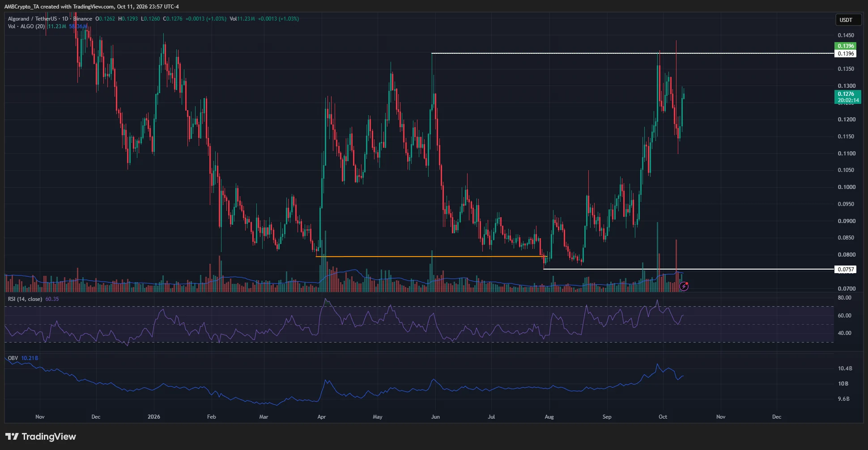Open the USDT currency selector
868x450 pixels.
tap(848, 20)
